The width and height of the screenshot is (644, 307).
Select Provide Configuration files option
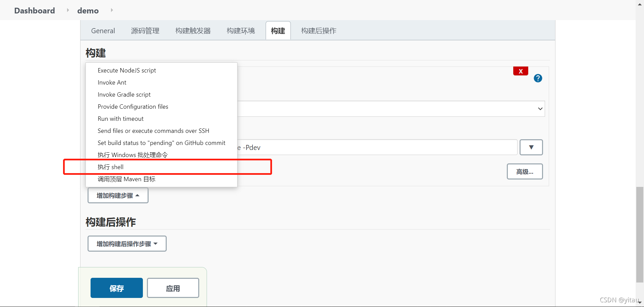pos(162,107)
